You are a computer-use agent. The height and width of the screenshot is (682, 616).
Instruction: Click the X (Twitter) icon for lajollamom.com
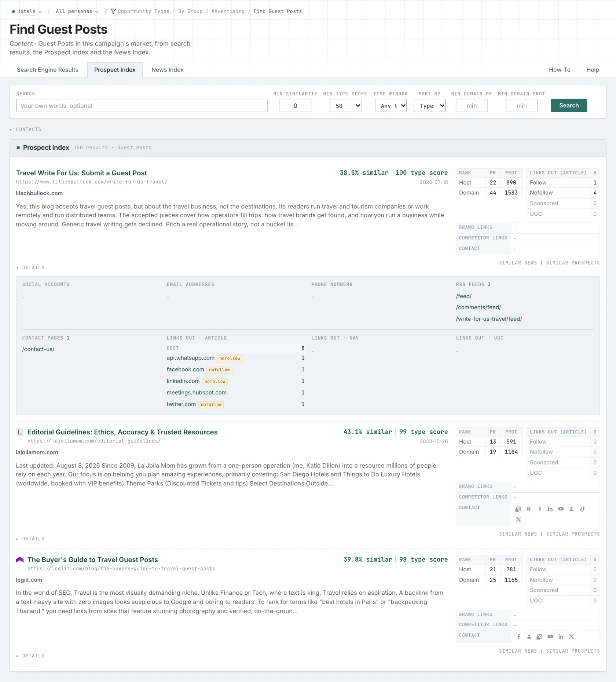[518, 519]
